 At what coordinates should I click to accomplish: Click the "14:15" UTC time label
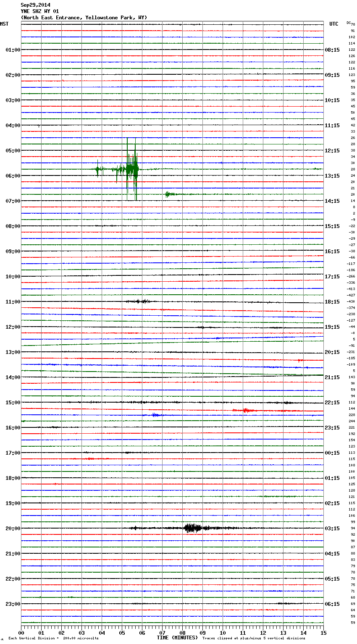pos(332,201)
